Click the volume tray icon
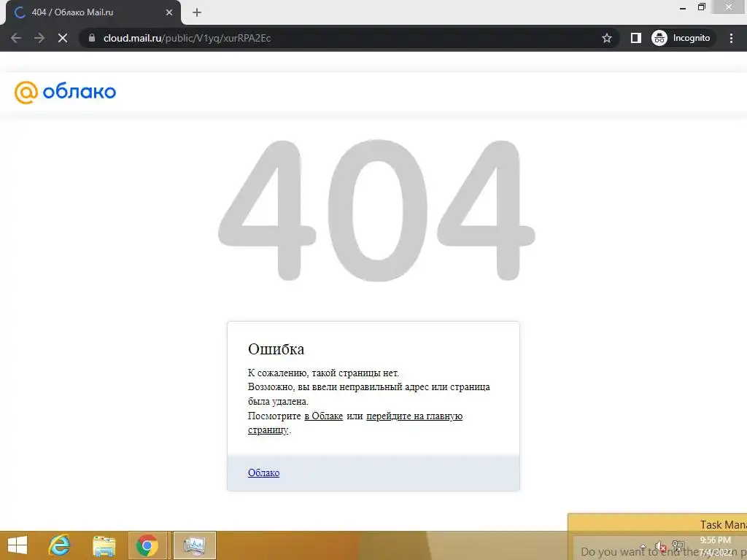 (659, 547)
